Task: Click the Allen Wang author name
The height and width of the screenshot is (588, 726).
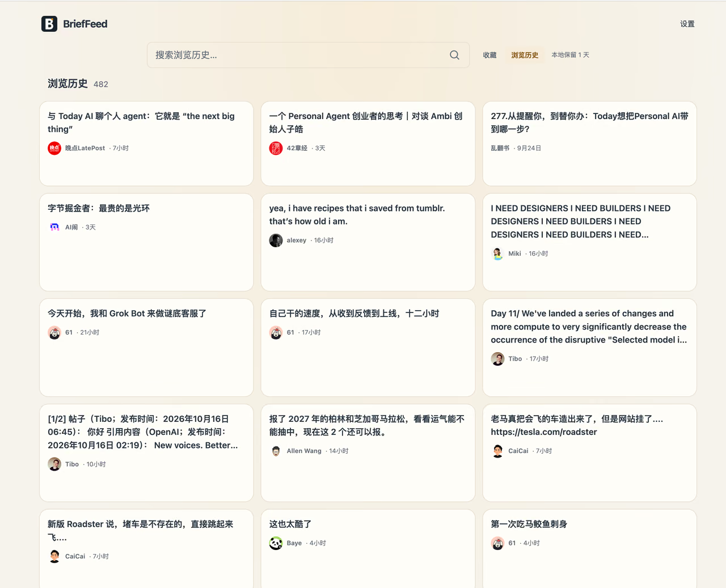Action: coord(304,451)
